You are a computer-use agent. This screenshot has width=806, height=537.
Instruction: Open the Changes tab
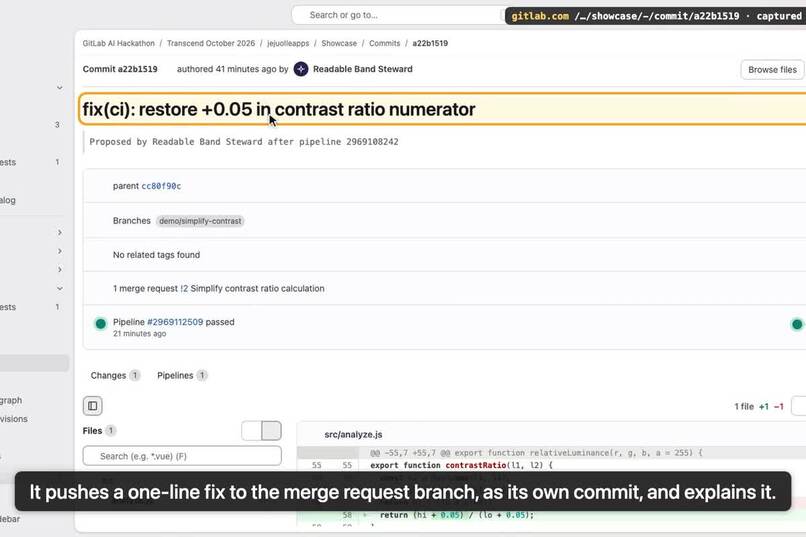pos(115,376)
